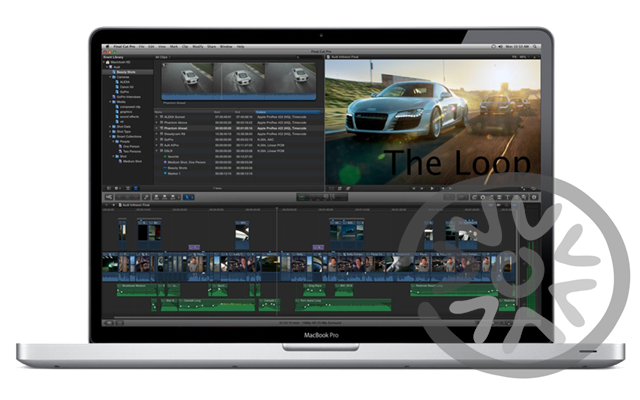The image size is (640, 400).
Task: Open the Mark menu
Action: point(173,47)
